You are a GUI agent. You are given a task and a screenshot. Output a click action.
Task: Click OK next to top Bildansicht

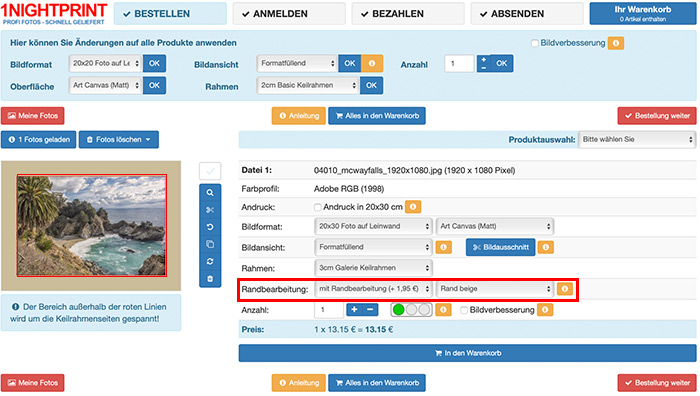pos(350,63)
